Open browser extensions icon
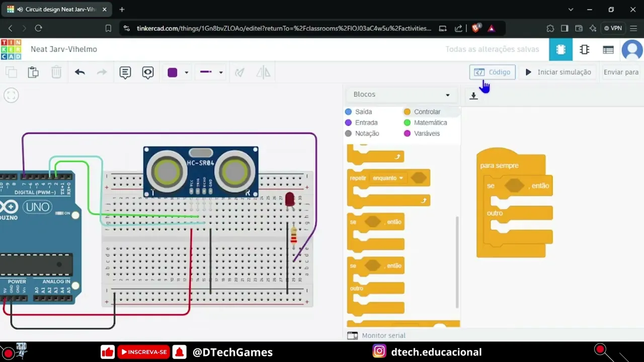 point(550,28)
